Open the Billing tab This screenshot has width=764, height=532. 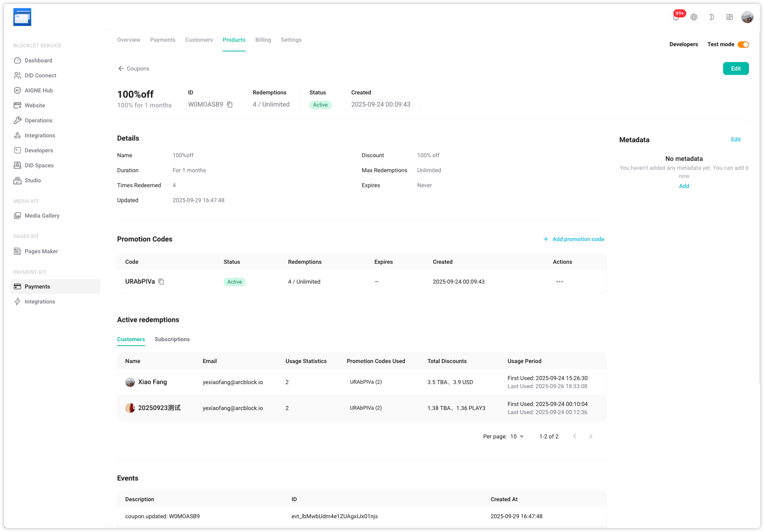coord(263,40)
